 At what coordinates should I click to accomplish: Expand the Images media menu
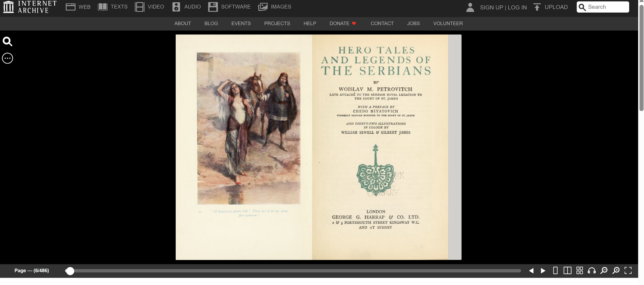(x=274, y=7)
